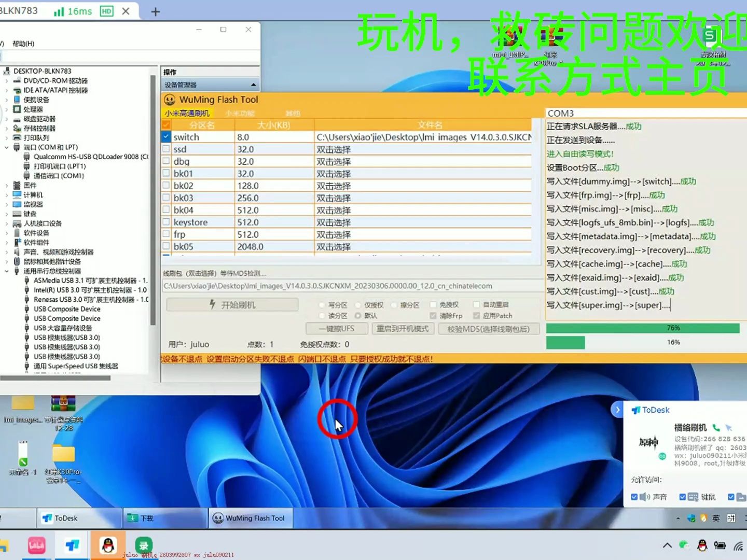The width and height of the screenshot is (747, 560).
Task: Open the bilibili icon in the taskbar
Action: coord(36,545)
